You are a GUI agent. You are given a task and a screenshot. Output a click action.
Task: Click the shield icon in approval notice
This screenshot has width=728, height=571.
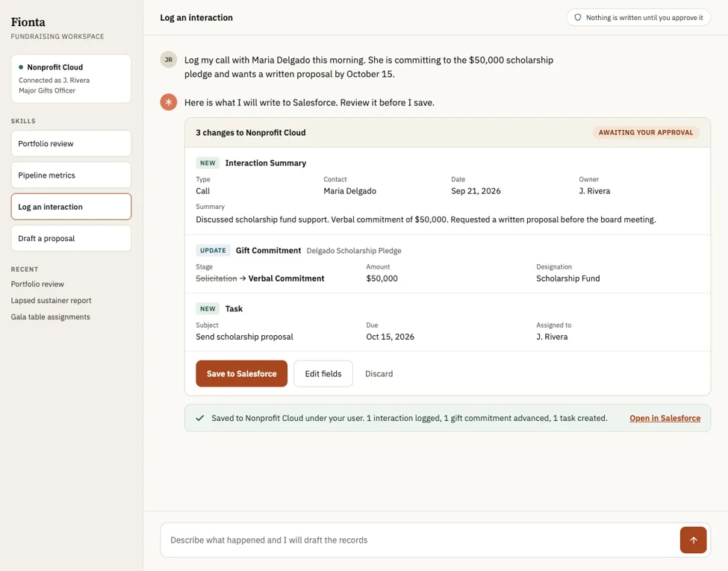578,18
